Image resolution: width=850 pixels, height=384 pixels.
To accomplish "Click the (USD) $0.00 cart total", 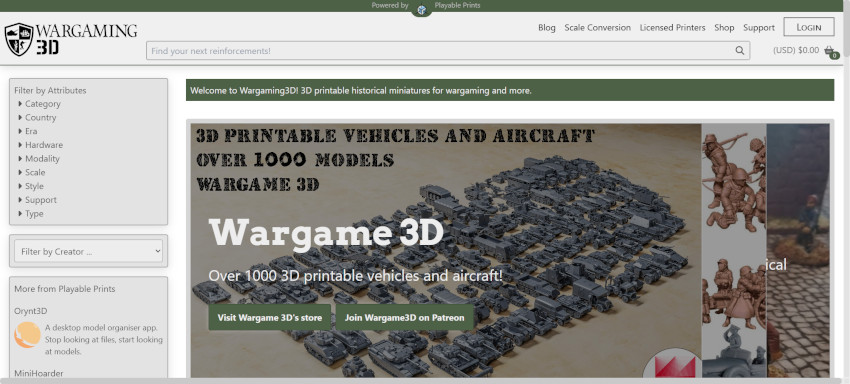I will coord(796,50).
